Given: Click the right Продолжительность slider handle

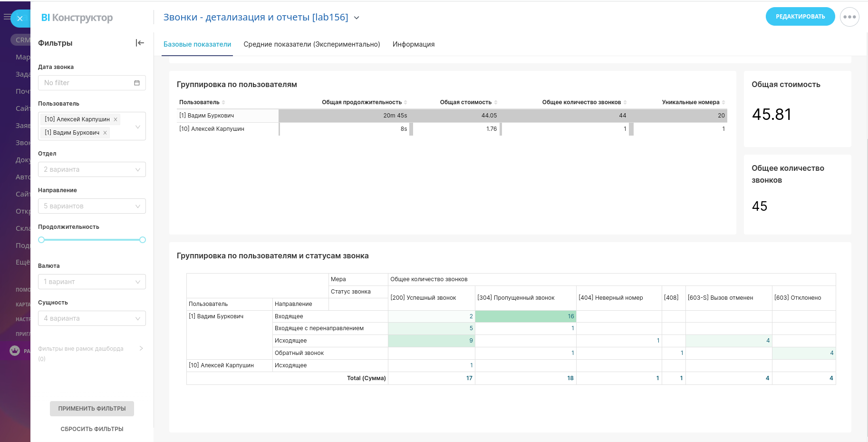Looking at the screenshot, I should (143, 240).
